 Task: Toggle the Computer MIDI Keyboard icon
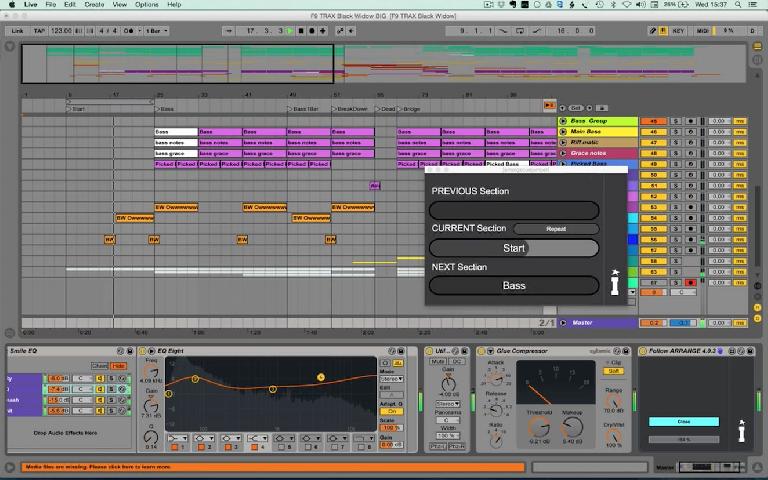click(663, 30)
